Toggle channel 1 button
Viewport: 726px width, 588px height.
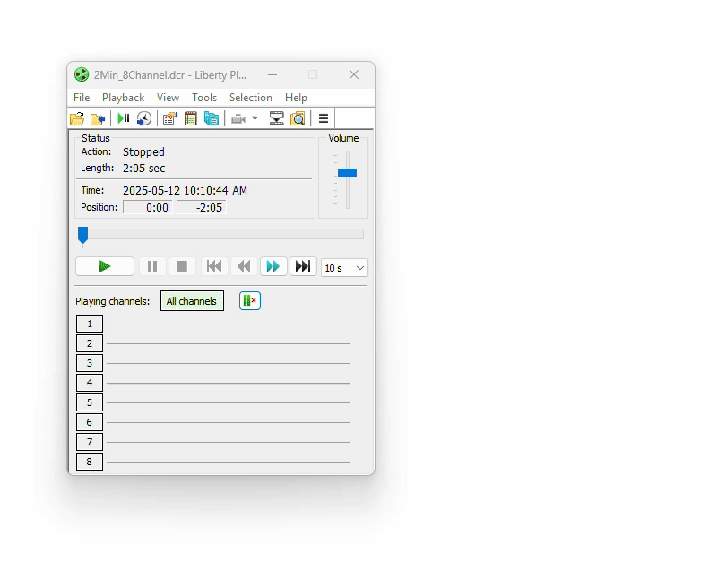point(90,324)
